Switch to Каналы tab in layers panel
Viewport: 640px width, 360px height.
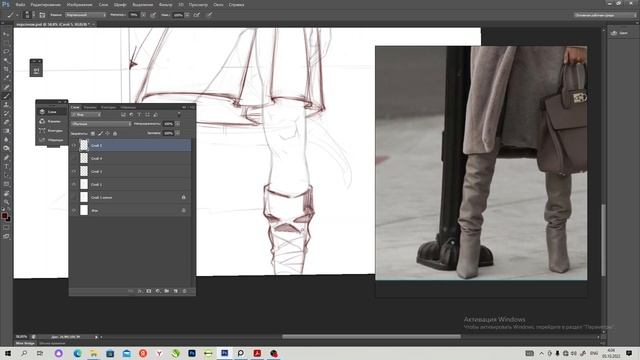(x=90, y=107)
